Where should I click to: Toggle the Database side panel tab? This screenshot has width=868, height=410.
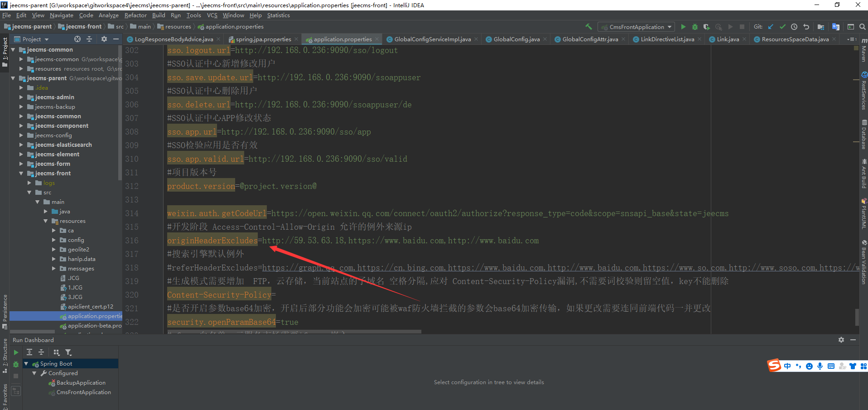click(864, 135)
